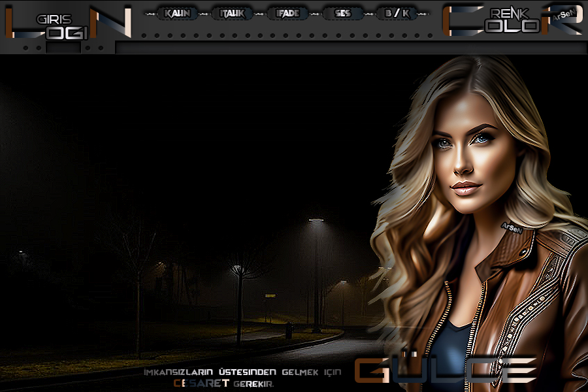Click the B / K button

coord(397,14)
